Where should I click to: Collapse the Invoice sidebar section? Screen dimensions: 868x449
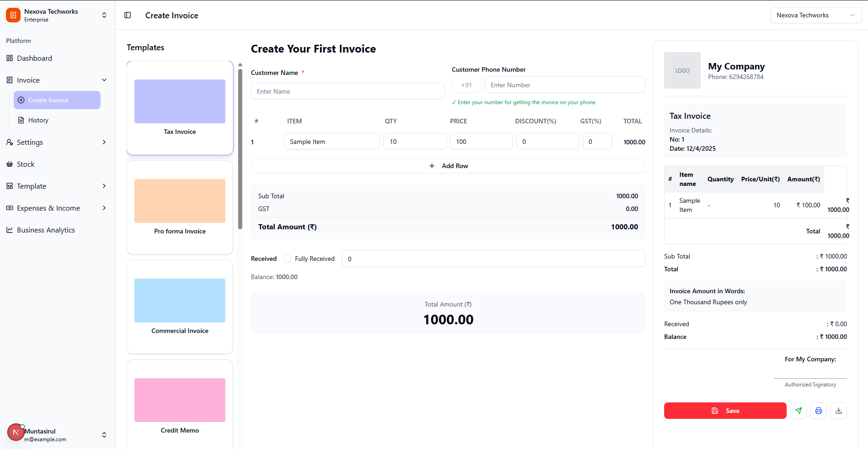point(104,80)
